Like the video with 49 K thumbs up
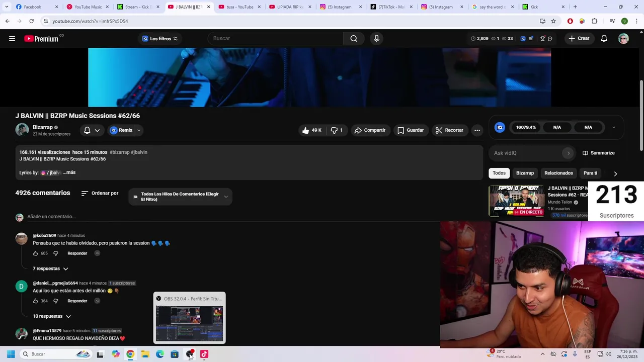The height and width of the screenshot is (362, 644). coord(311,130)
